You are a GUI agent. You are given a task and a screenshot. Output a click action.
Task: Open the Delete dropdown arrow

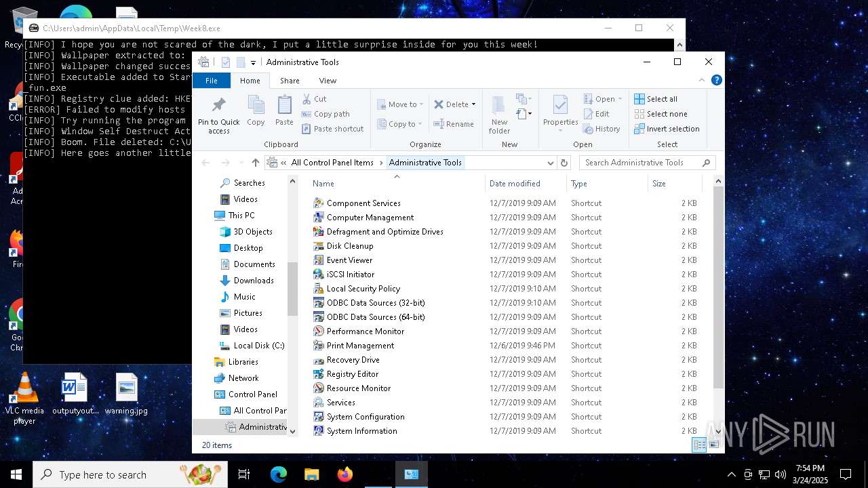tap(473, 104)
